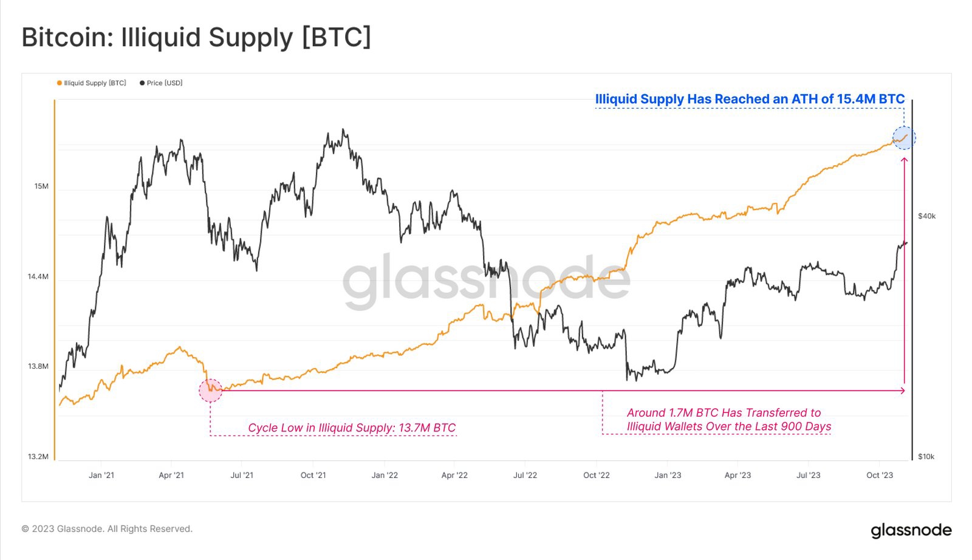This screenshot has height=560, width=972.
Task: Toggle the Illiquid Supply [BTC] legend label
Action: click(95, 83)
